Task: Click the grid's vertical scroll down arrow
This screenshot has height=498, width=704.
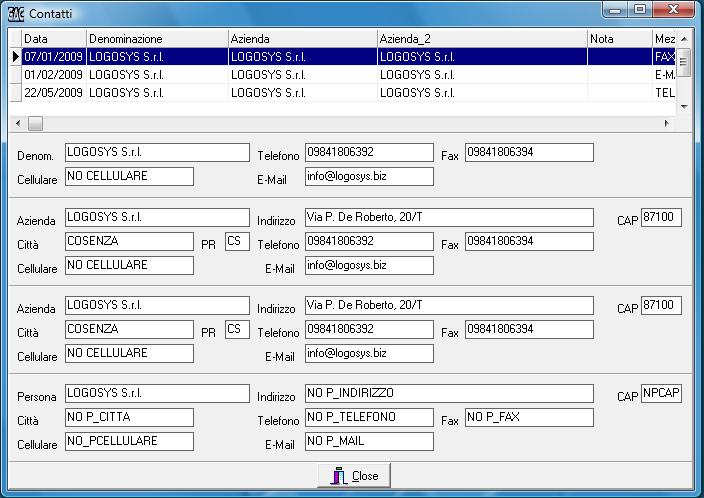Action: point(685,107)
